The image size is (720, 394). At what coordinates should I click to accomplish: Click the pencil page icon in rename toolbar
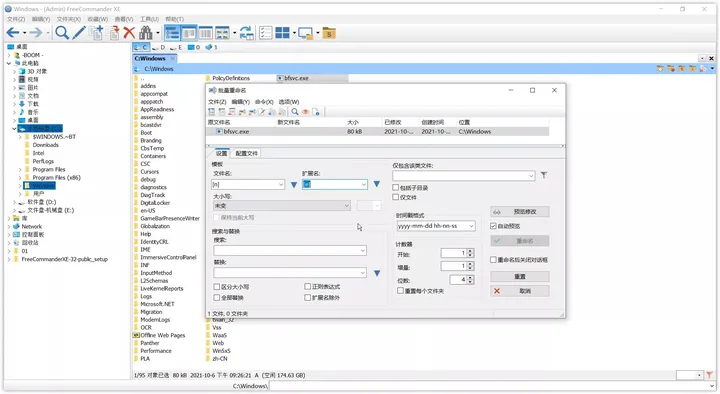(x=262, y=112)
